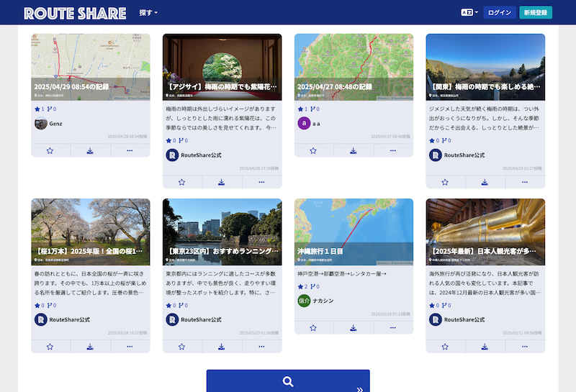The width and height of the screenshot is (576, 392).
Task: Click description starting 春の訪れとともに
Action: 91,283
